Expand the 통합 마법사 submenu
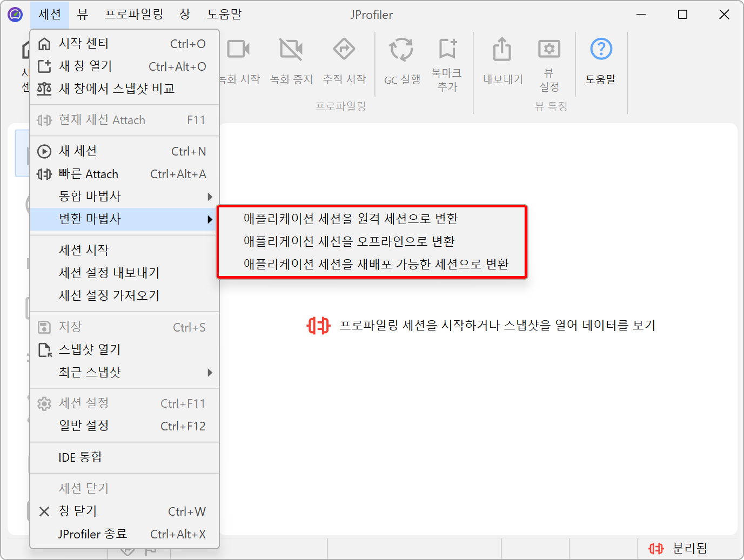The height and width of the screenshot is (560, 744). click(x=124, y=196)
